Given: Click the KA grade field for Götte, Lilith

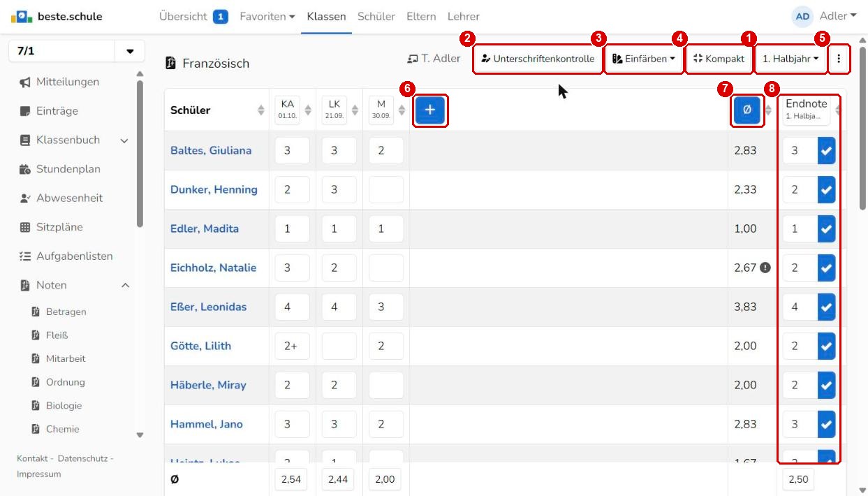Looking at the screenshot, I should click(292, 347).
